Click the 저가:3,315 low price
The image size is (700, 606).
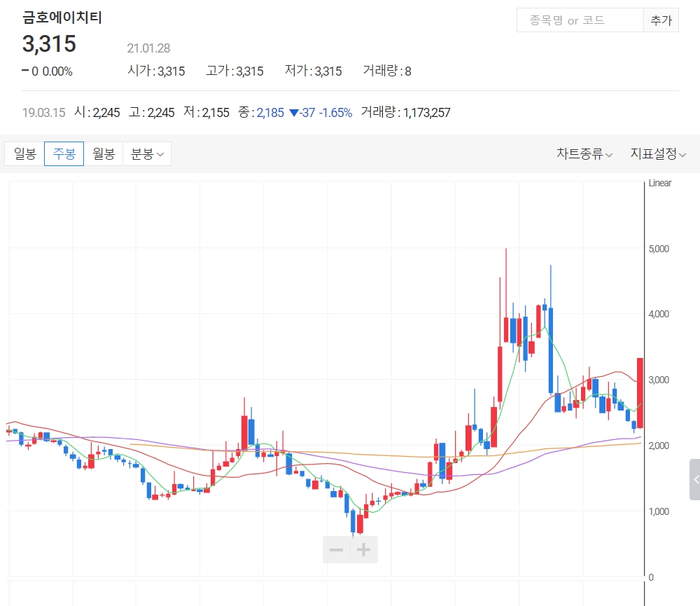point(314,71)
